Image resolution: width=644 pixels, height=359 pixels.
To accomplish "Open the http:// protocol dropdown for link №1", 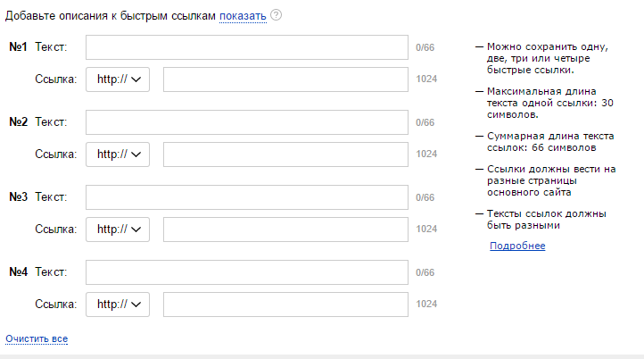I will pyautogui.click(x=118, y=79).
